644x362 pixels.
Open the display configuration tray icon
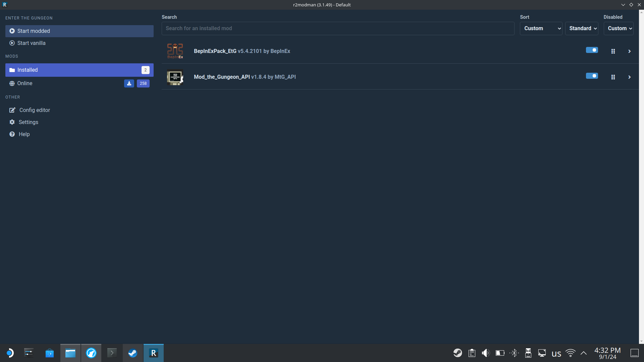click(542, 353)
